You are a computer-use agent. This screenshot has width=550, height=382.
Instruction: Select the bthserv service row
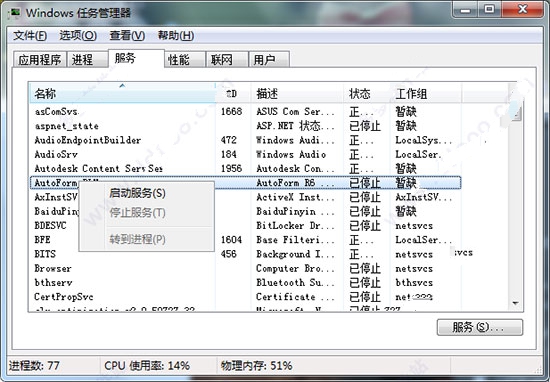tap(245, 283)
